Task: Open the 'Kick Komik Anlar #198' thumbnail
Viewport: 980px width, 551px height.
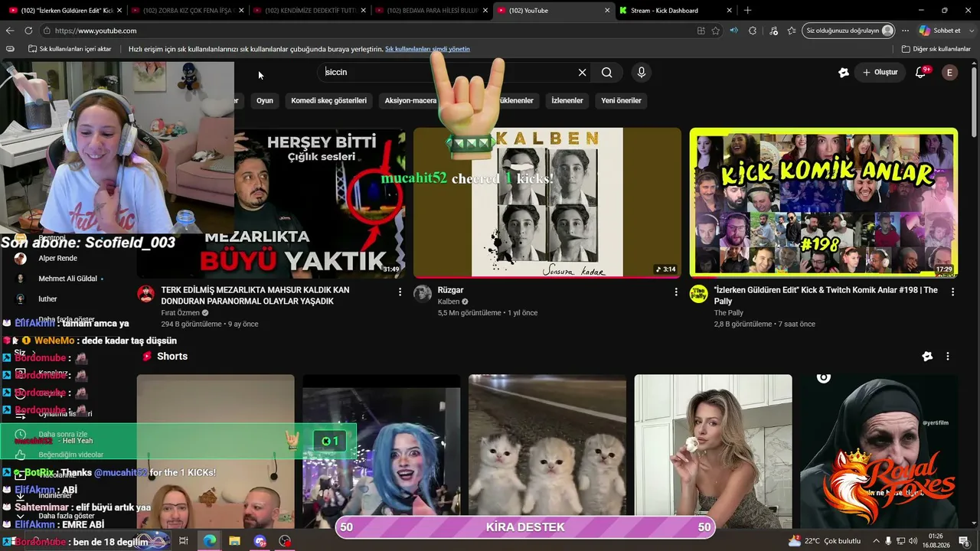Action: (x=823, y=202)
